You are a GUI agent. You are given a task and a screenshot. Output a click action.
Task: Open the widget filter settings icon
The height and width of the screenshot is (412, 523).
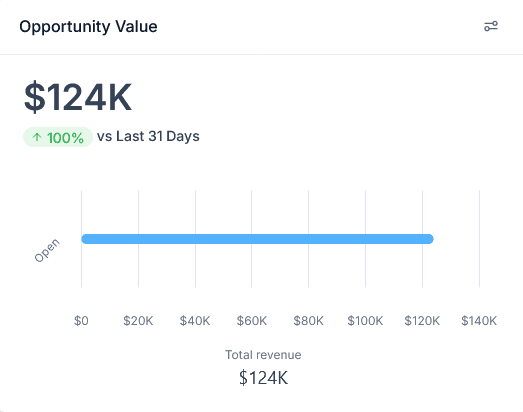coord(491,26)
